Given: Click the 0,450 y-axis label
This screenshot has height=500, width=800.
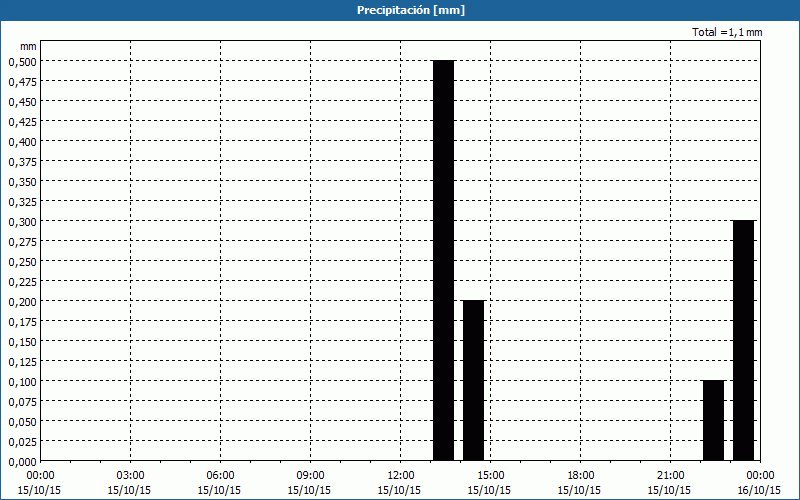Looking at the screenshot, I should coord(22,102).
